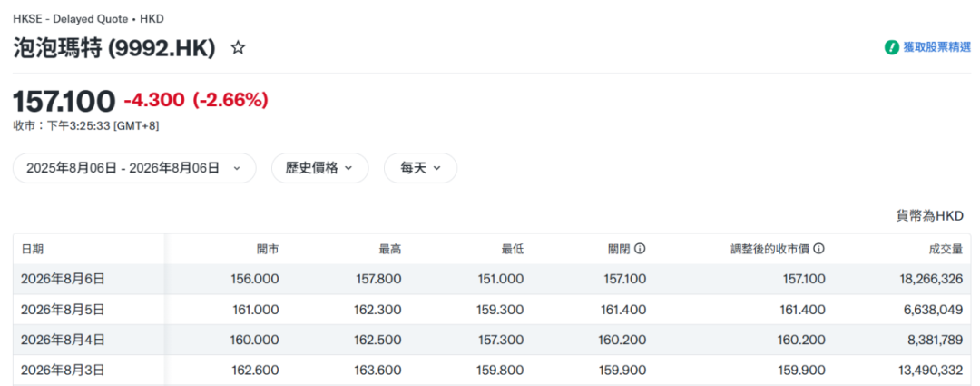980x386 pixels.
Task: Select the high value 157.800
Action: point(380,279)
